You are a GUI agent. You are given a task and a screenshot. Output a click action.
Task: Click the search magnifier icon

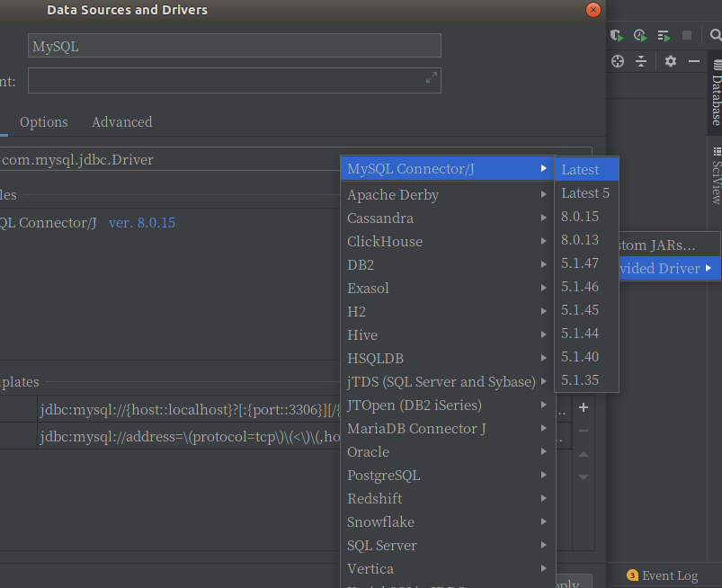pyautogui.click(x=715, y=35)
